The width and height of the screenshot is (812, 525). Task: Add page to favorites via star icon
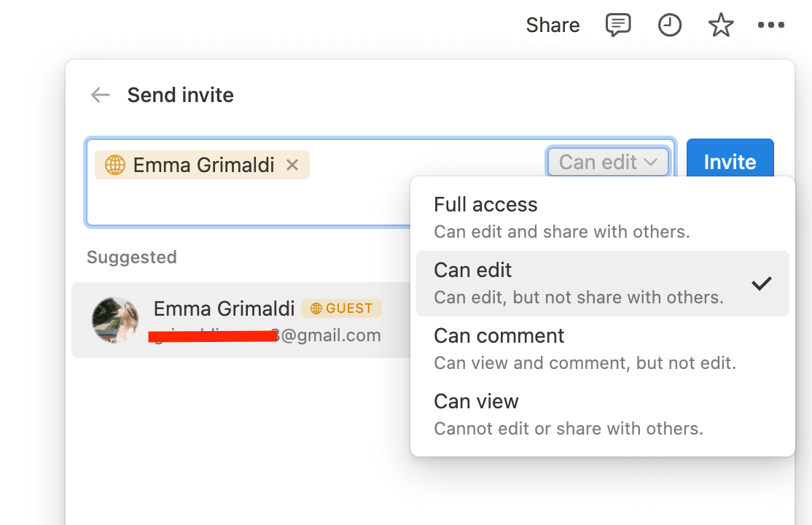tap(721, 25)
